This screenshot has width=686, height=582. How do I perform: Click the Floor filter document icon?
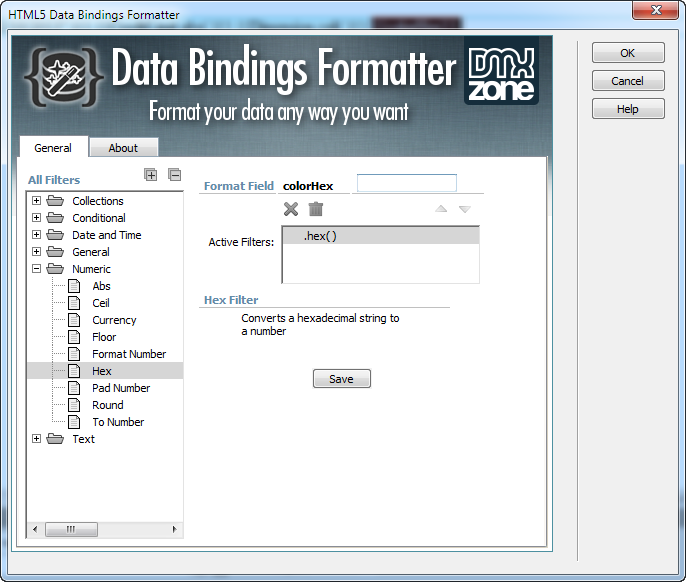point(74,337)
